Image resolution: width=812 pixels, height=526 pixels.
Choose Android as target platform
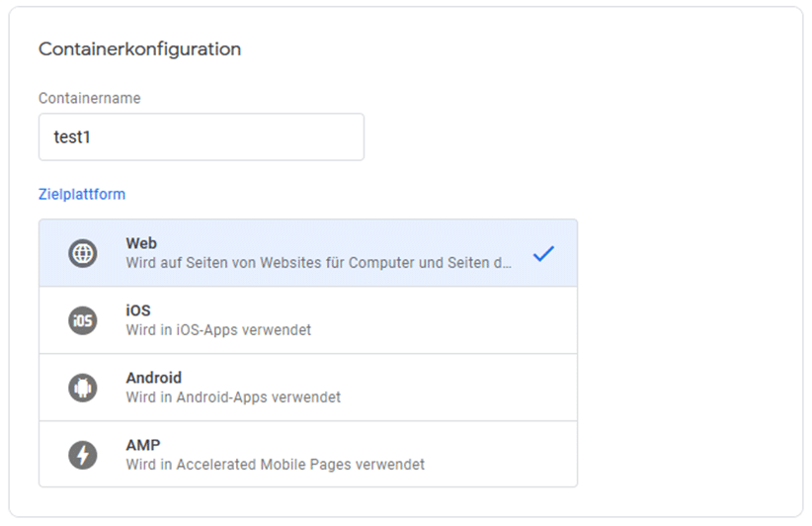(x=308, y=388)
